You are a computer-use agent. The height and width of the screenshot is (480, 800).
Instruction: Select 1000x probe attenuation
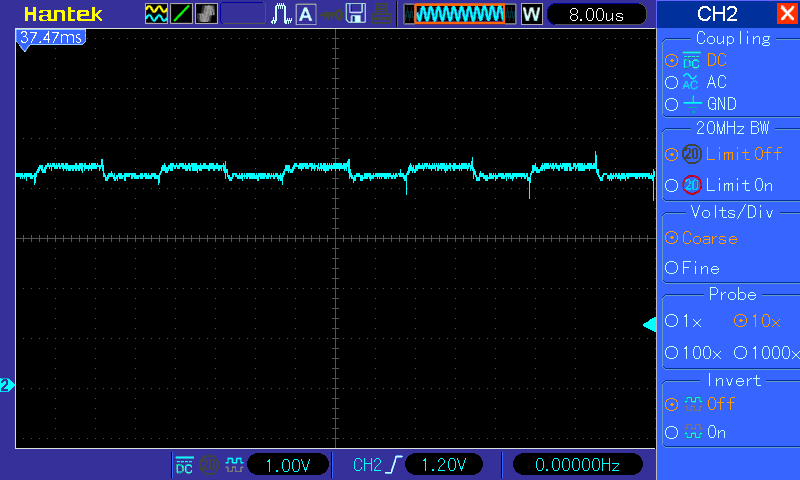pos(766,352)
